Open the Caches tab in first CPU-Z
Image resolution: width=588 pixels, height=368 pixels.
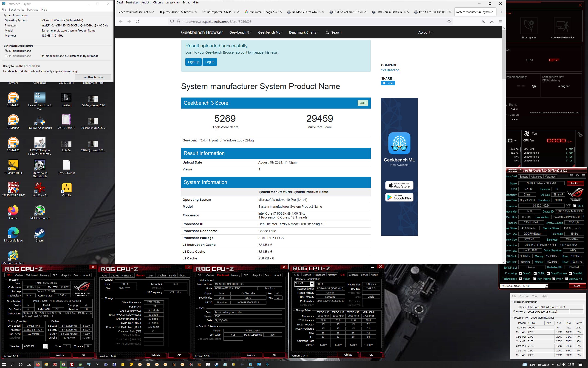(19, 275)
